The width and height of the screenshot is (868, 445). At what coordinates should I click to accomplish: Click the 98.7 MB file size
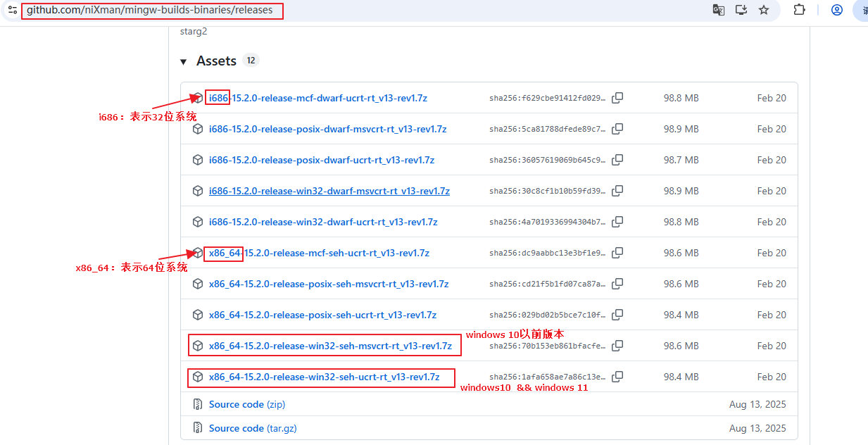click(681, 160)
